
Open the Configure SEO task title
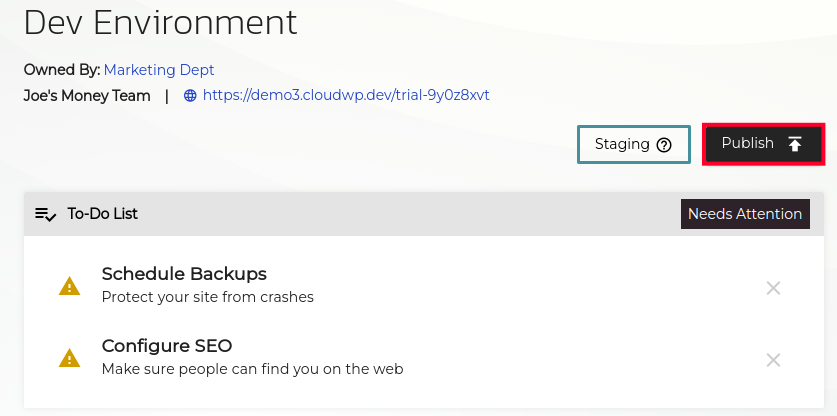click(x=167, y=346)
